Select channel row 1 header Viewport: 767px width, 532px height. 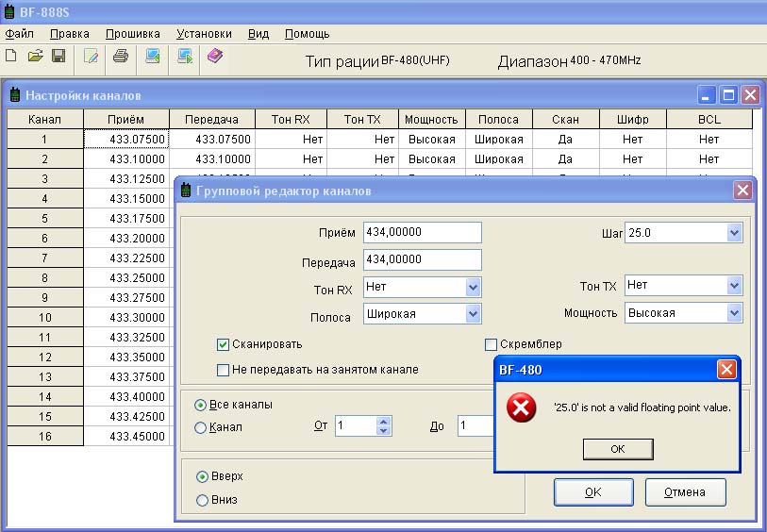[x=45, y=140]
